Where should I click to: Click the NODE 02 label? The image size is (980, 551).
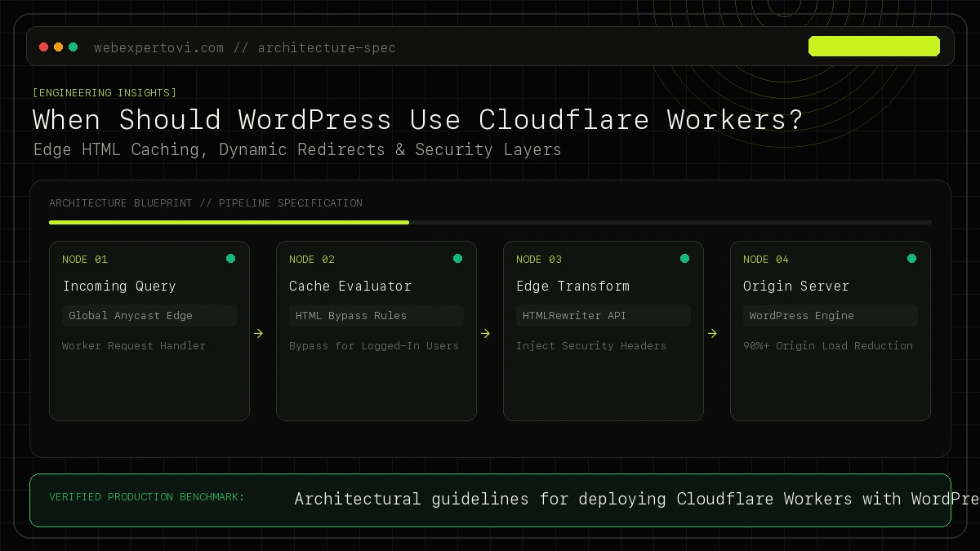click(312, 259)
